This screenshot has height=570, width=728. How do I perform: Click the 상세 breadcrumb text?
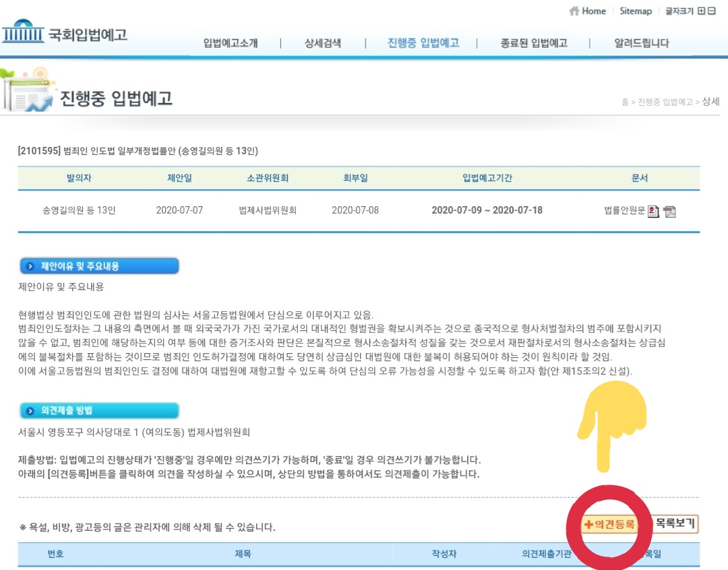click(710, 101)
